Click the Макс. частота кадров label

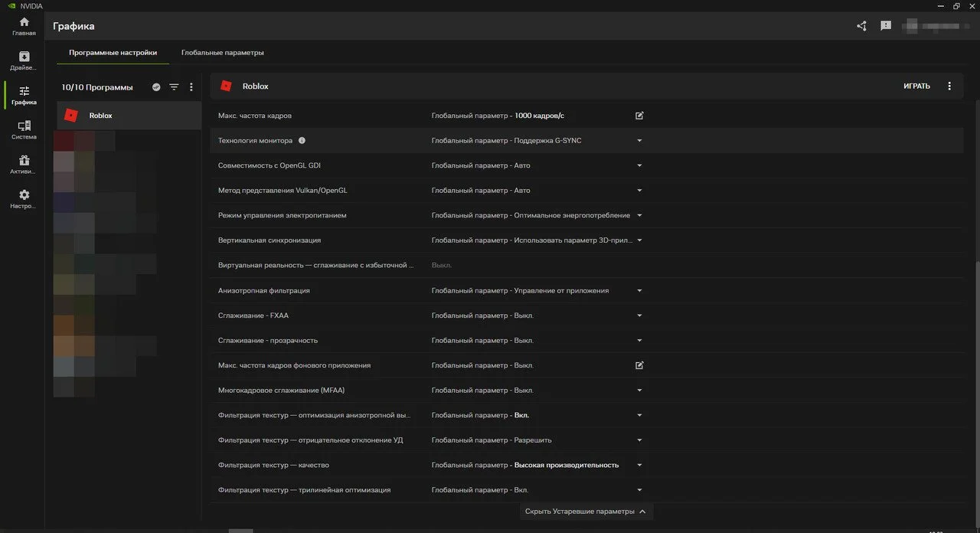[x=255, y=116]
